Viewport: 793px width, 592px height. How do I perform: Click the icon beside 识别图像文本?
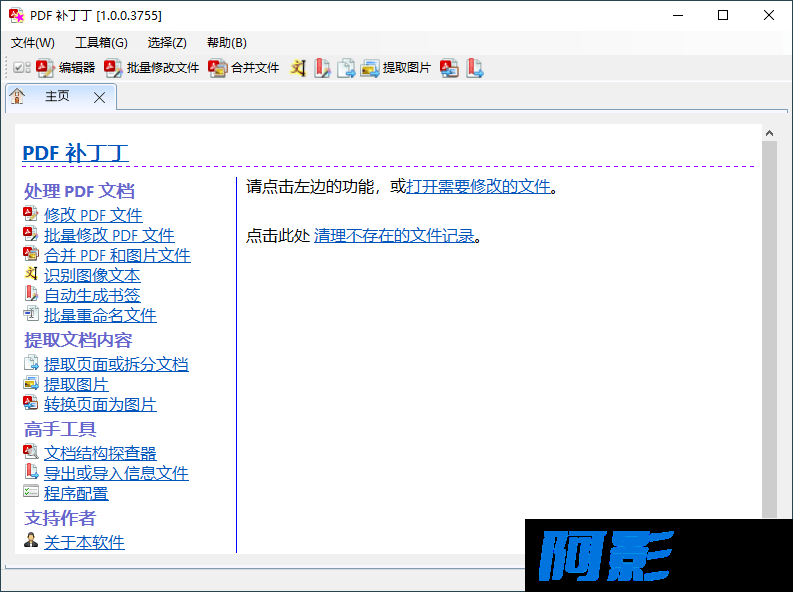click(x=31, y=274)
